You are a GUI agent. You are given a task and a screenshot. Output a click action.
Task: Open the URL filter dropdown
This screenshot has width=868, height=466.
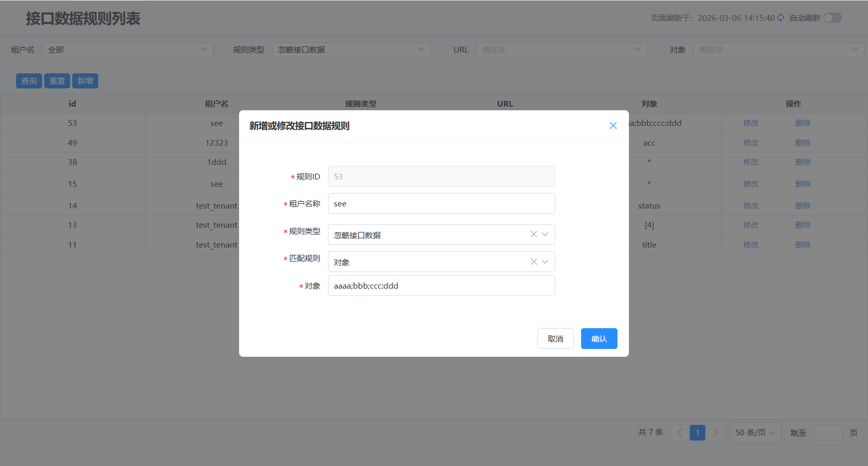[561, 49]
